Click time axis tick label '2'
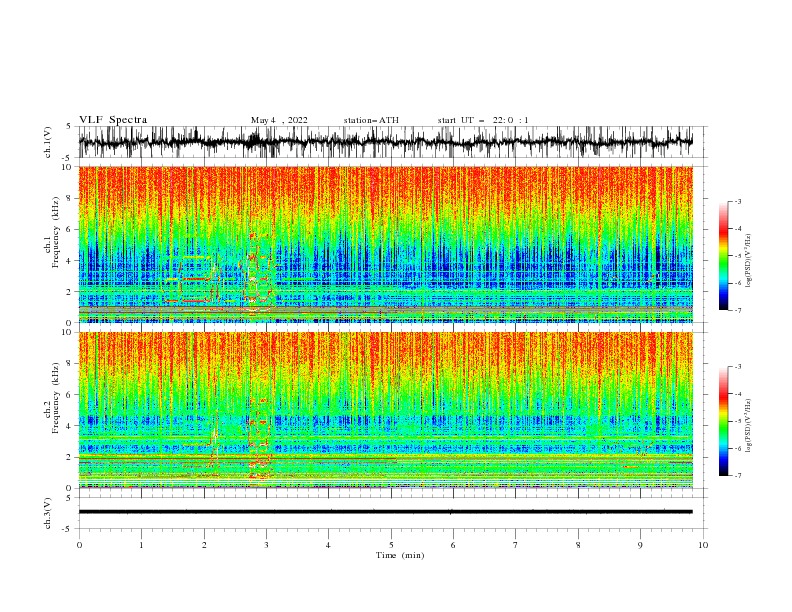792x612 pixels. pyautogui.click(x=204, y=545)
